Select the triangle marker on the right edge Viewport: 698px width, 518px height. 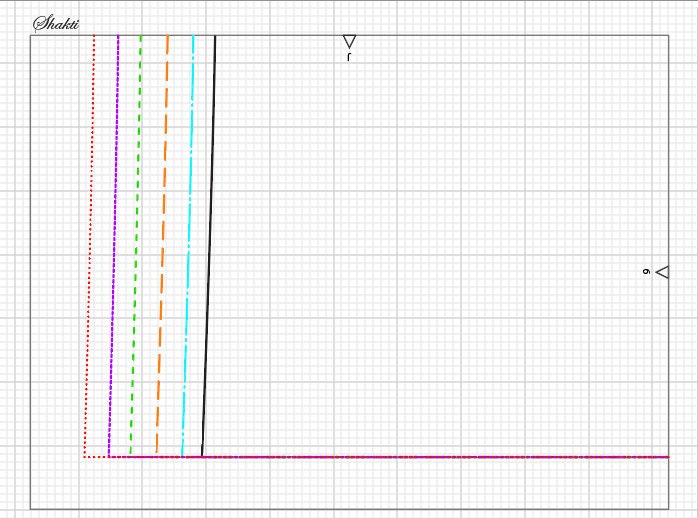coord(662,271)
